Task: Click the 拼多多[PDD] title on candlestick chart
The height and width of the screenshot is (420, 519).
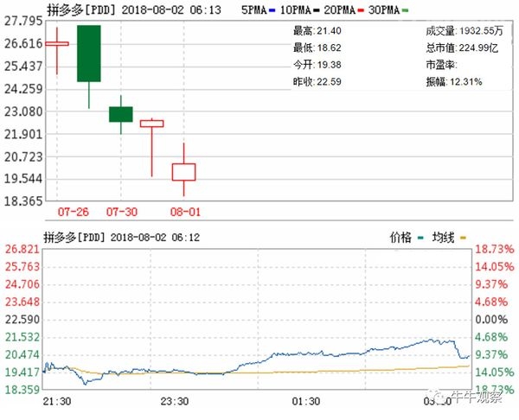Action: (78, 8)
